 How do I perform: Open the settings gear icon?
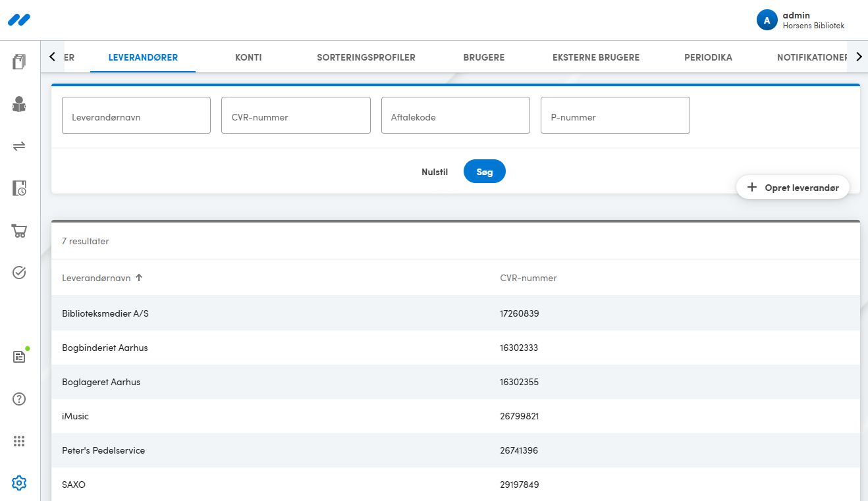pyautogui.click(x=19, y=483)
